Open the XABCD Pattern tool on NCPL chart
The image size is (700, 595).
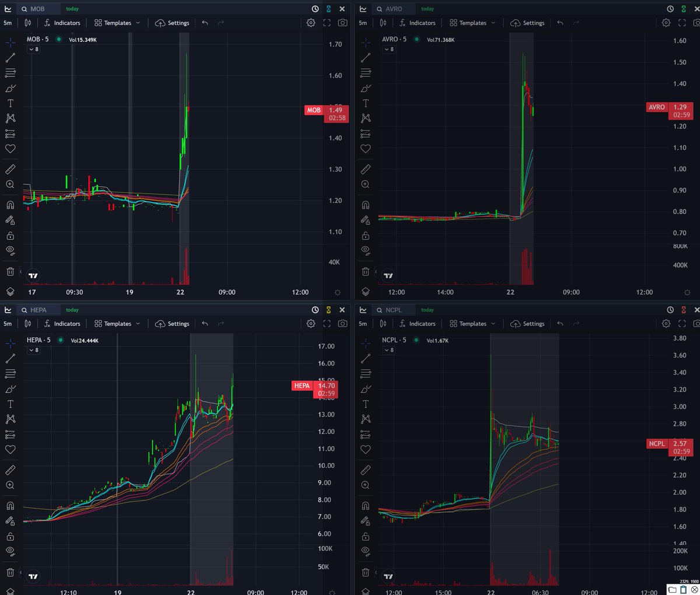tap(365, 419)
